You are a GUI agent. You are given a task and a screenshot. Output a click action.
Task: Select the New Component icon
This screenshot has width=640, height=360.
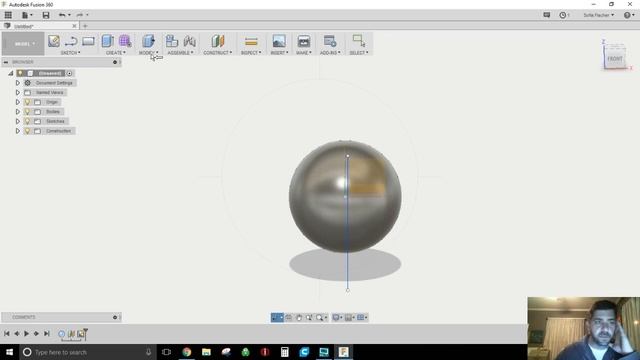172,41
